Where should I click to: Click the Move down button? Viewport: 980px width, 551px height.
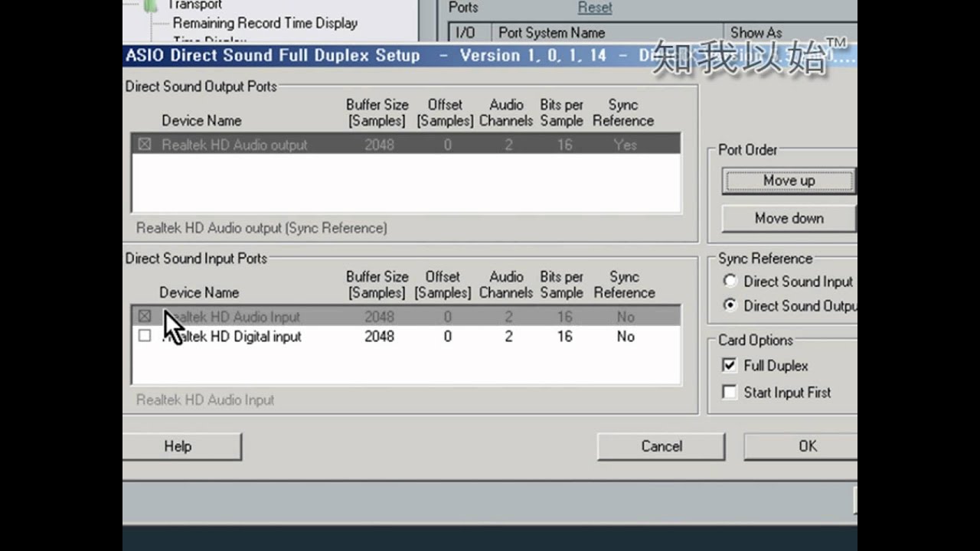(x=789, y=218)
